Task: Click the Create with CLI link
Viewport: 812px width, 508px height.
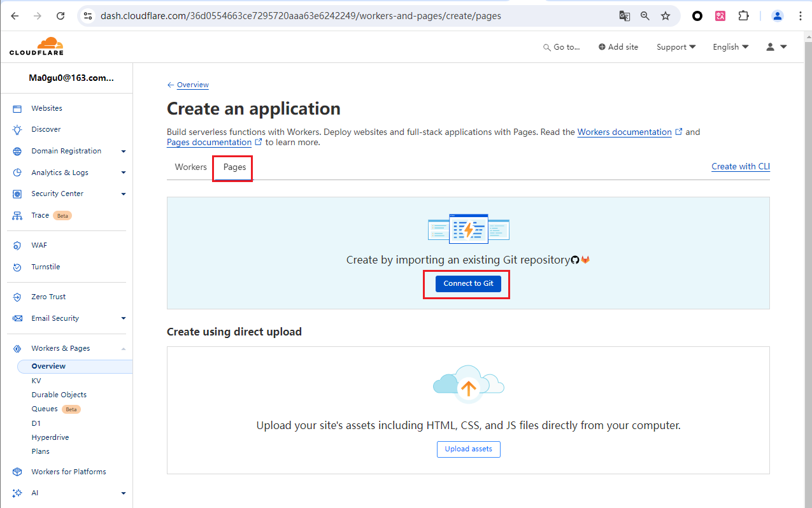Action: [x=741, y=167]
